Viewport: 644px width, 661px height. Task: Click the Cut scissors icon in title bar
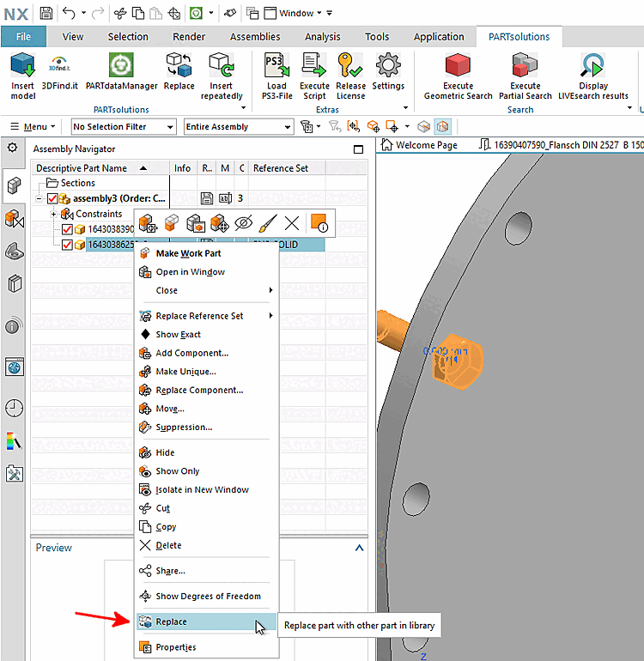tap(120, 14)
